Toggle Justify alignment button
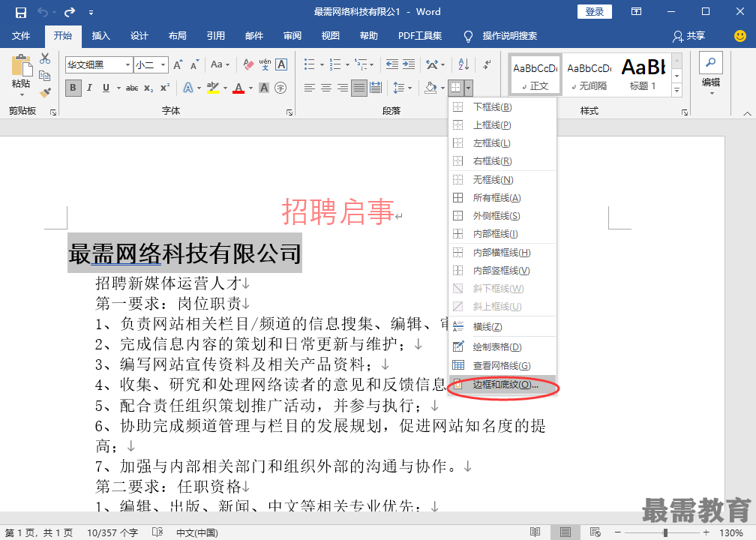The image size is (756, 540). coord(359,88)
